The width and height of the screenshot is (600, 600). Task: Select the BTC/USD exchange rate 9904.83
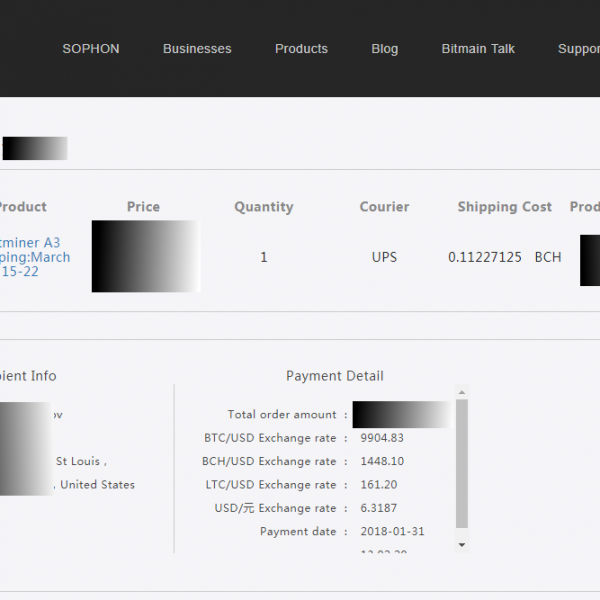click(x=382, y=438)
